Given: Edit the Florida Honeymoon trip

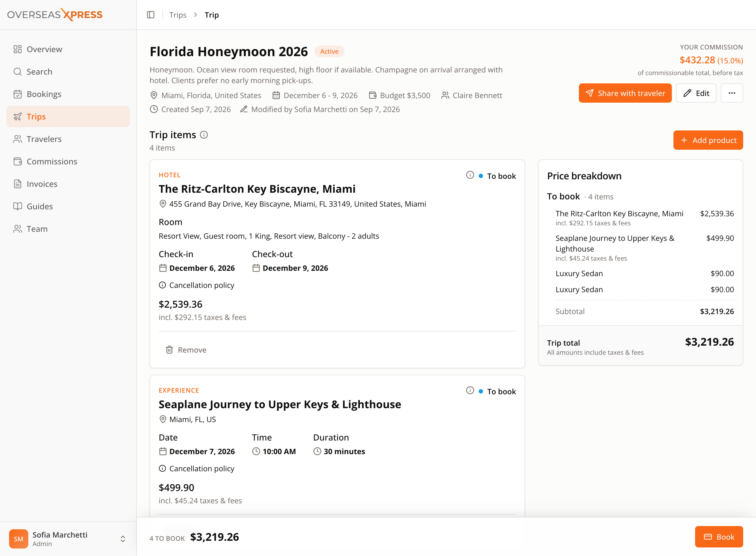Looking at the screenshot, I should [696, 93].
